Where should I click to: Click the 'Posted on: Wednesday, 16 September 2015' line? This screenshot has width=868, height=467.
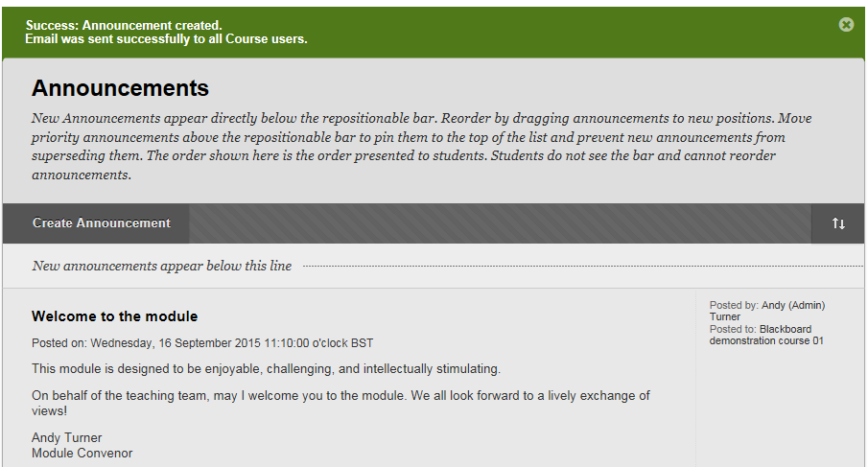pyautogui.click(x=202, y=343)
